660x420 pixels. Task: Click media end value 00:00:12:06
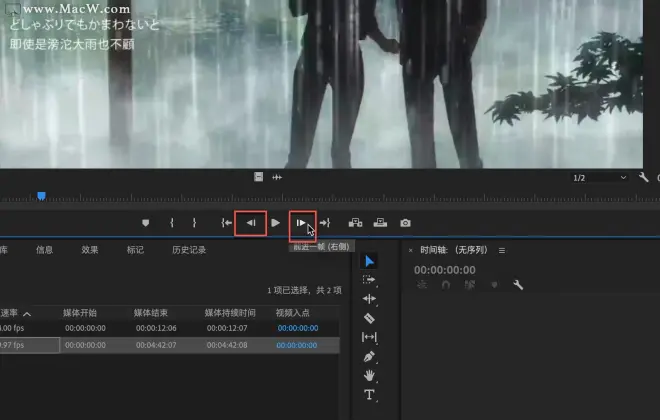click(x=156, y=328)
